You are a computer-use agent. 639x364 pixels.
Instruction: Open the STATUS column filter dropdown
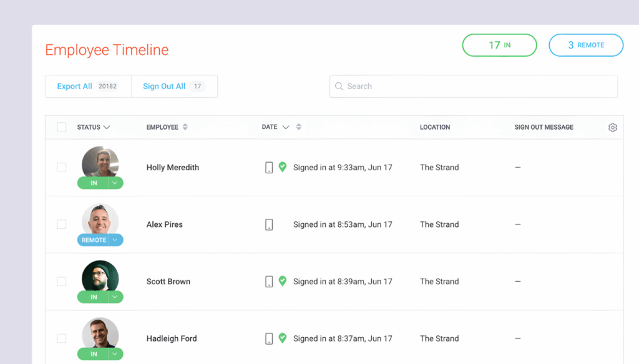107,127
